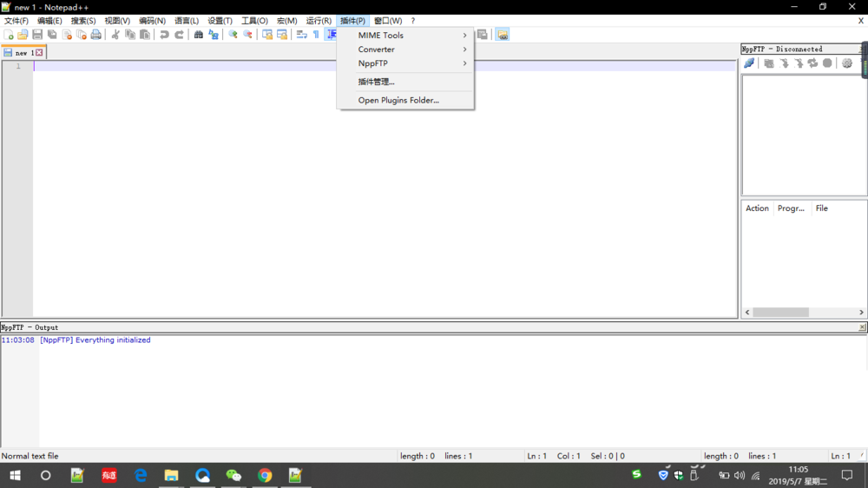Open File Explorer from the taskbar
868x488 pixels.
(171, 475)
